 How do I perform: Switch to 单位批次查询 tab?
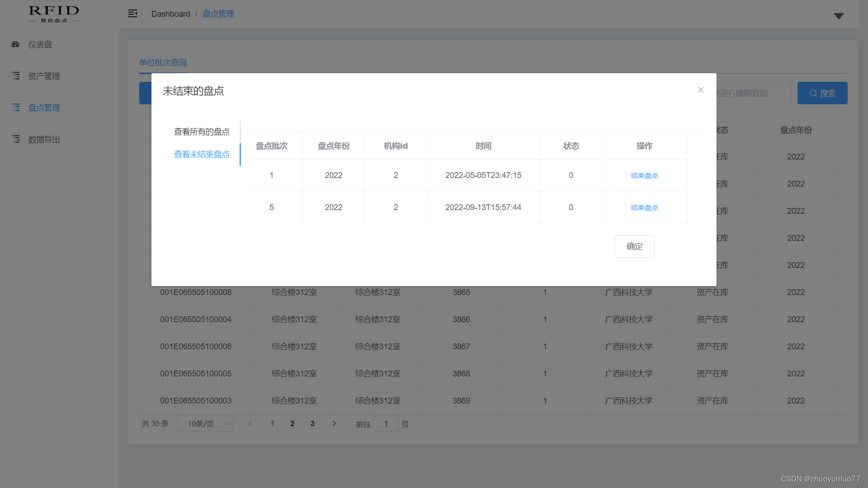[163, 63]
